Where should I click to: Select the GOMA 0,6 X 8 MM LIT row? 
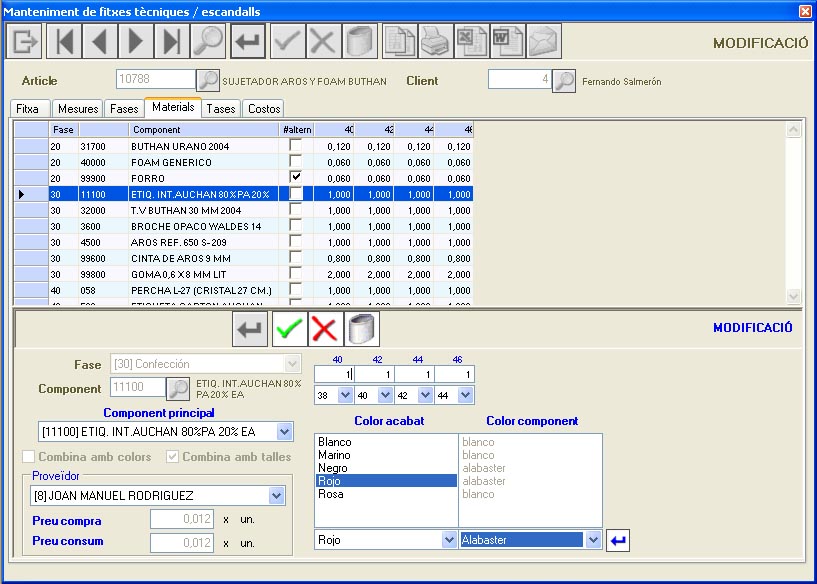(243, 275)
